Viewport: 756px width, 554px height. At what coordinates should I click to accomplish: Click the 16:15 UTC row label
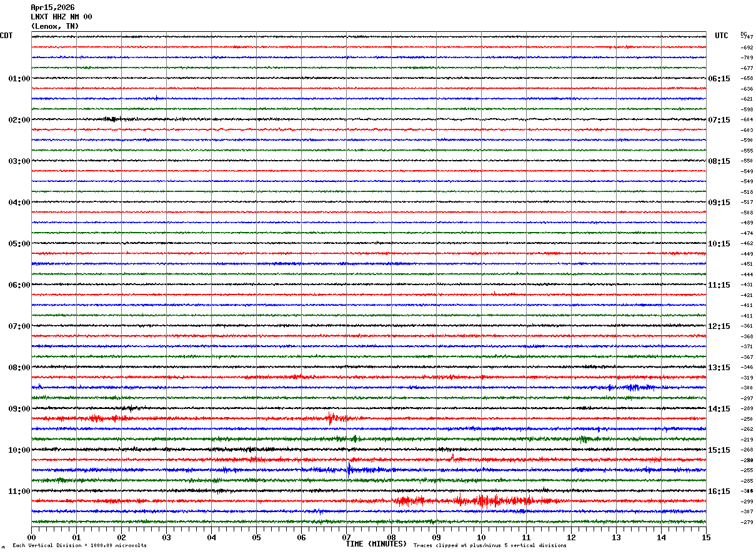tap(719, 491)
